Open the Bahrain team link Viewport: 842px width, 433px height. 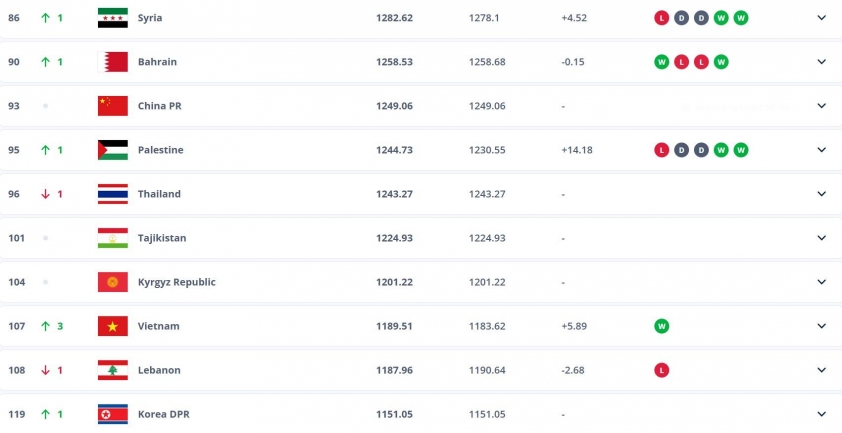(x=157, y=62)
